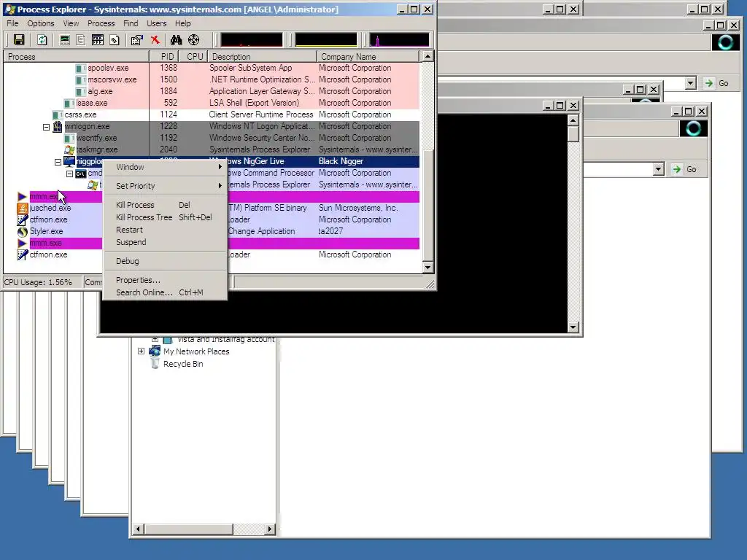Click the Recycle Bin icon in the folder tree
Viewport: 747px width, 560px height.
click(x=155, y=364)
